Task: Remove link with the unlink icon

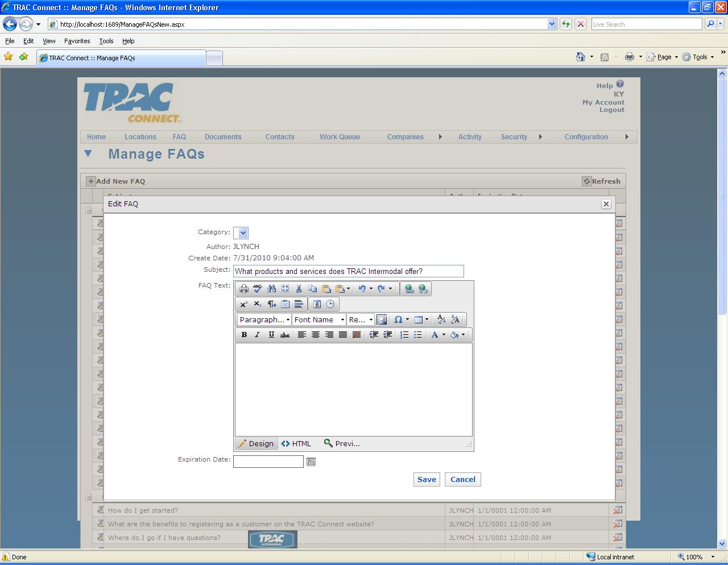Action: tap(423, 289)
